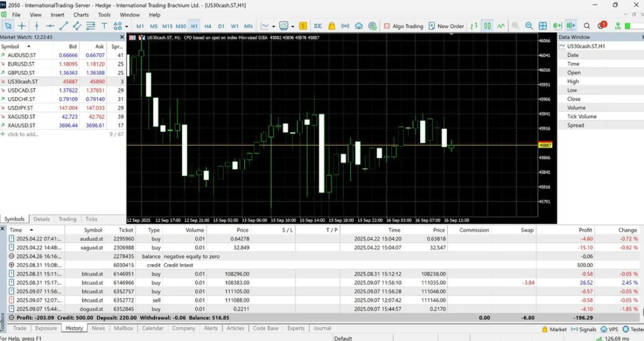
Task: Expand the chart type dropdown arrow
Action: 273,26
